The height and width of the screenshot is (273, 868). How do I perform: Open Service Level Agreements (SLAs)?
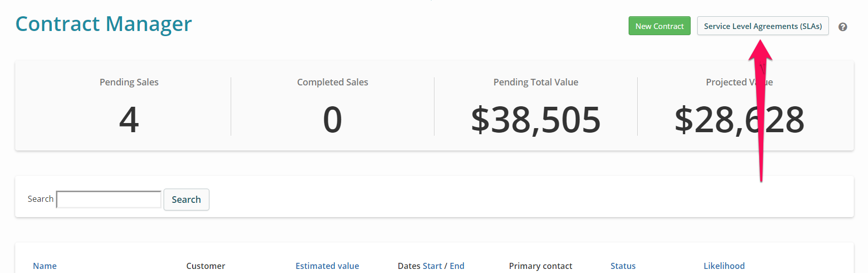763,26
